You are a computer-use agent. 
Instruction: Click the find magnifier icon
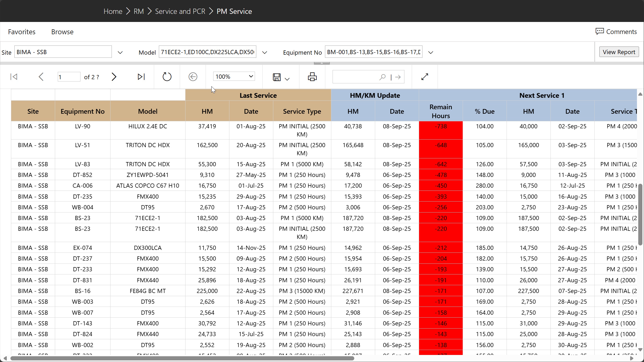382,77
